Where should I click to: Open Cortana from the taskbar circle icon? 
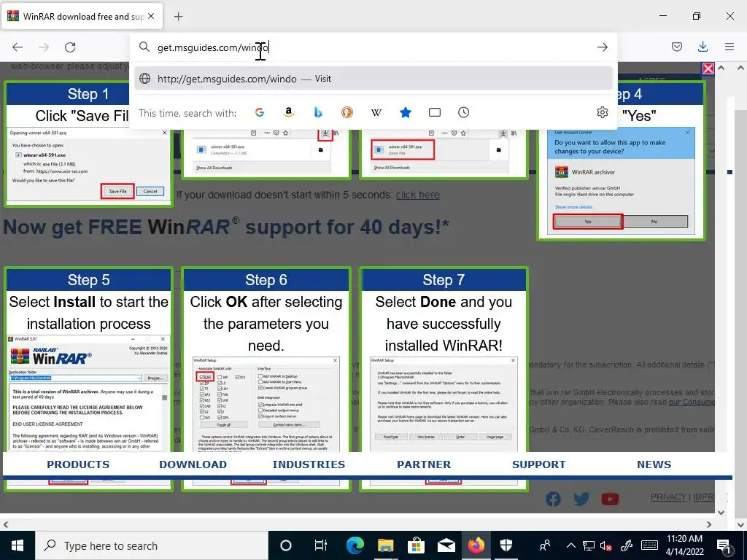click(286, 545)
